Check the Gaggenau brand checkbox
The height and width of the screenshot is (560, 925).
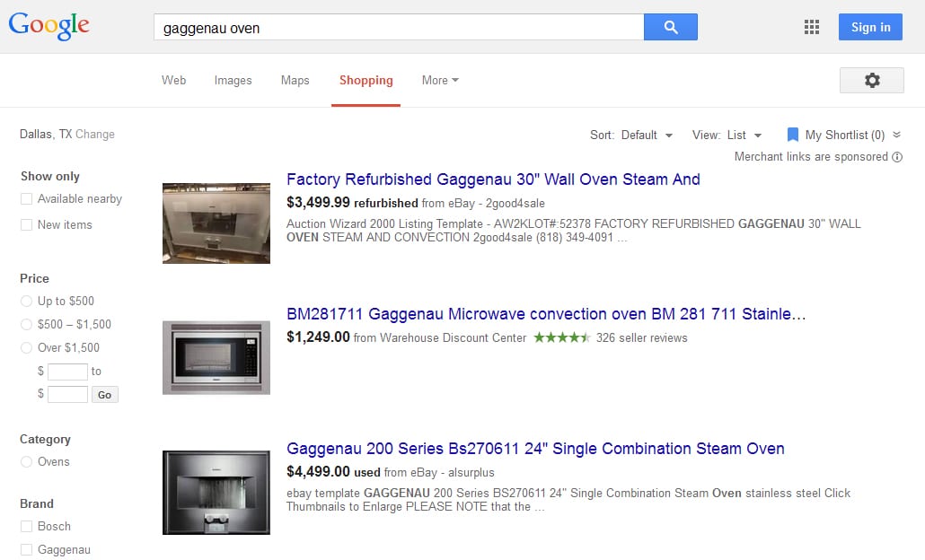click(24, 549)
